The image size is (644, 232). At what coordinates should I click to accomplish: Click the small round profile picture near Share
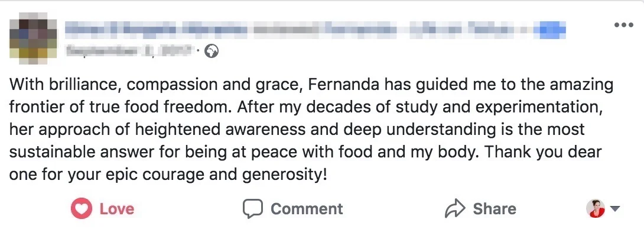[x=595, y=208]
